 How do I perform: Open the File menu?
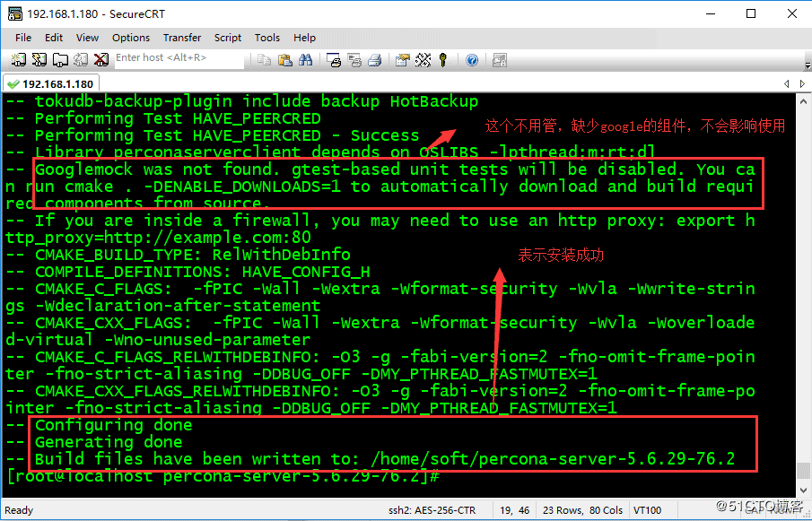22,38
